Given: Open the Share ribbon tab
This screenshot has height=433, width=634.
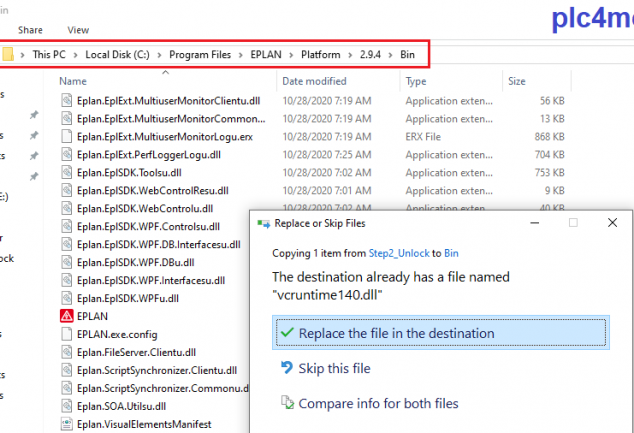Looking at the screenshot, I should pyautogui.click(x=30, y=30).
